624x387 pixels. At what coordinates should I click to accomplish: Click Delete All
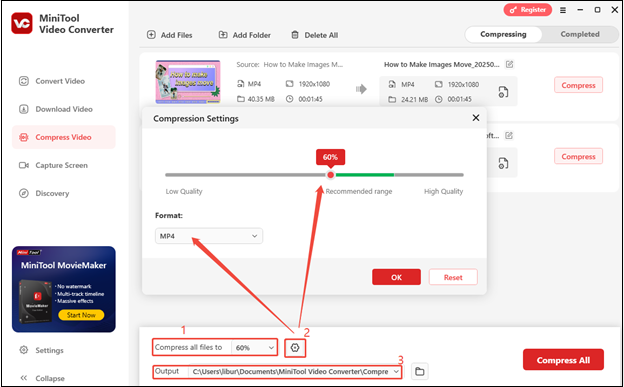pos(314,35)
